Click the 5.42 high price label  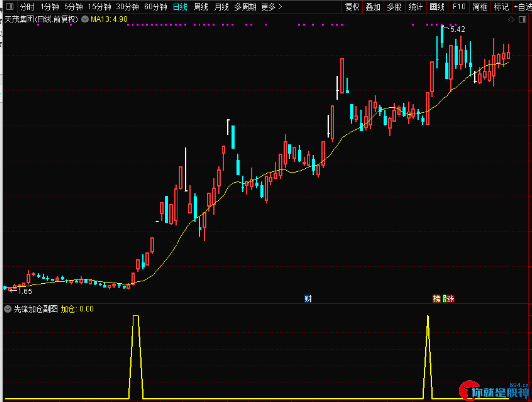(x=457, y=29)
